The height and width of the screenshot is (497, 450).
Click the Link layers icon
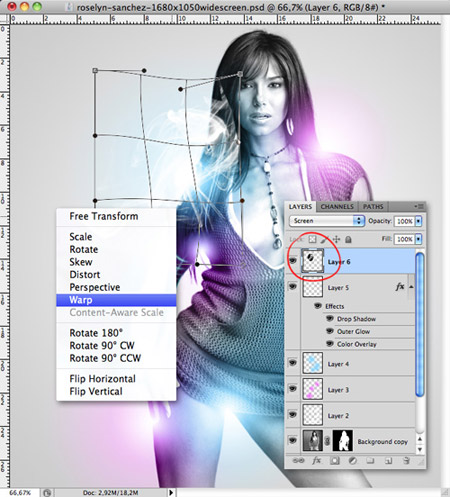point(298,461)
